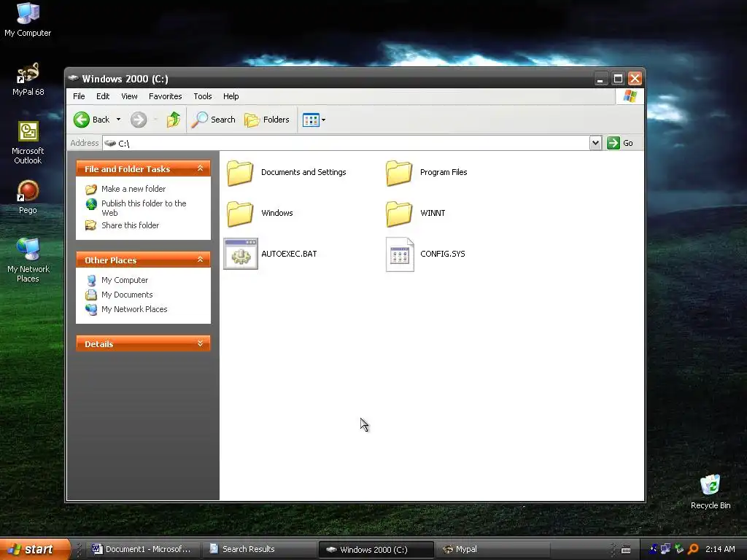Click the orange magnifier tray icon
Viewport: 747px width, 560px height.
pos(693,549)
